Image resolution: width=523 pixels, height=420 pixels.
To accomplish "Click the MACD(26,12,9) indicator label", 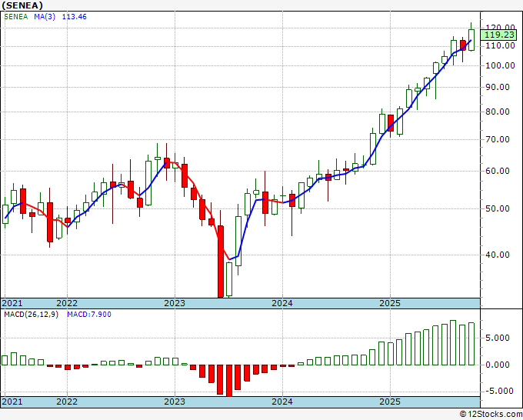I will [31, 315].
